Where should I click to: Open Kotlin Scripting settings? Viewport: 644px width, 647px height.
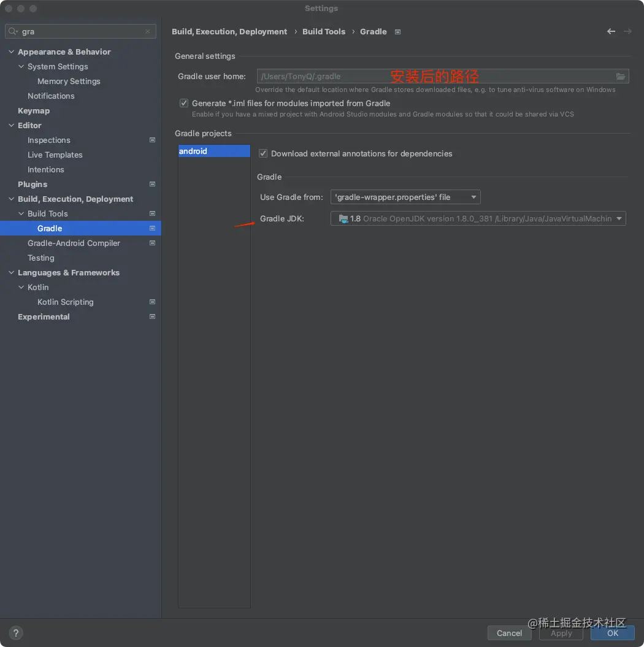click(66, 302)
